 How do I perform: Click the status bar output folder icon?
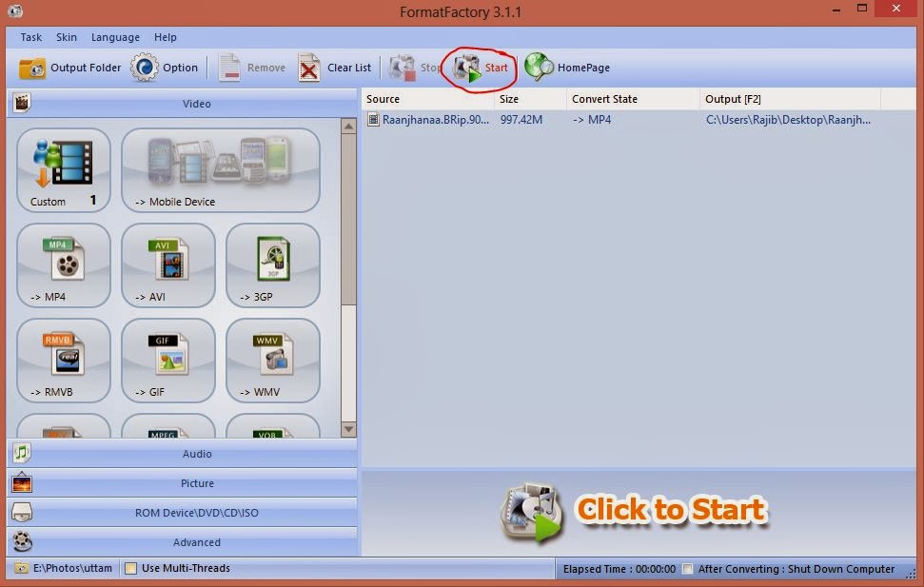[21, 568]
